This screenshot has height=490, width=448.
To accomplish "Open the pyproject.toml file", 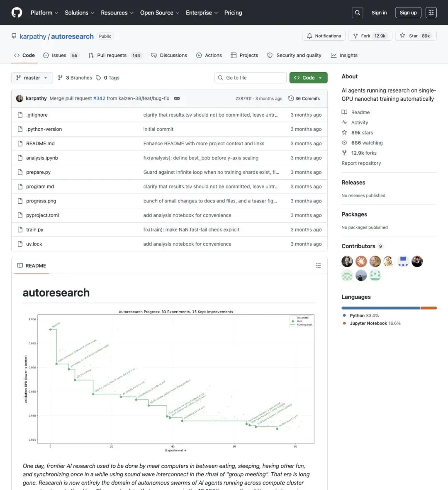I will [x=42, y=216].
